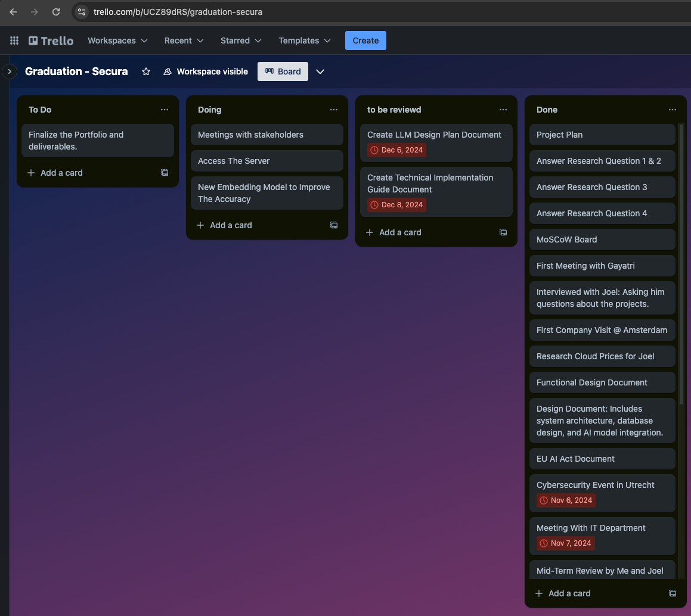Click the Dec 6, 2024 due date badge

(396, 150)
